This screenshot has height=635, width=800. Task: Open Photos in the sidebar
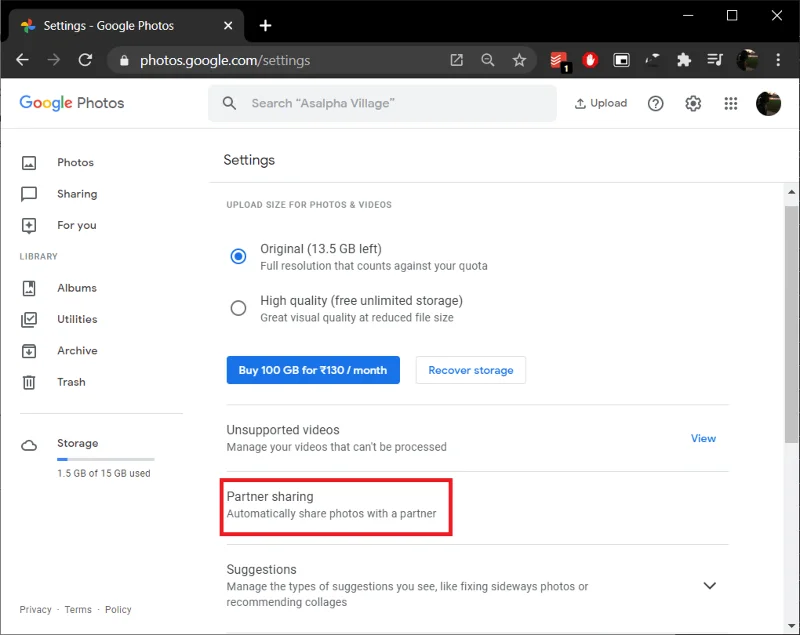pos(76,163)
